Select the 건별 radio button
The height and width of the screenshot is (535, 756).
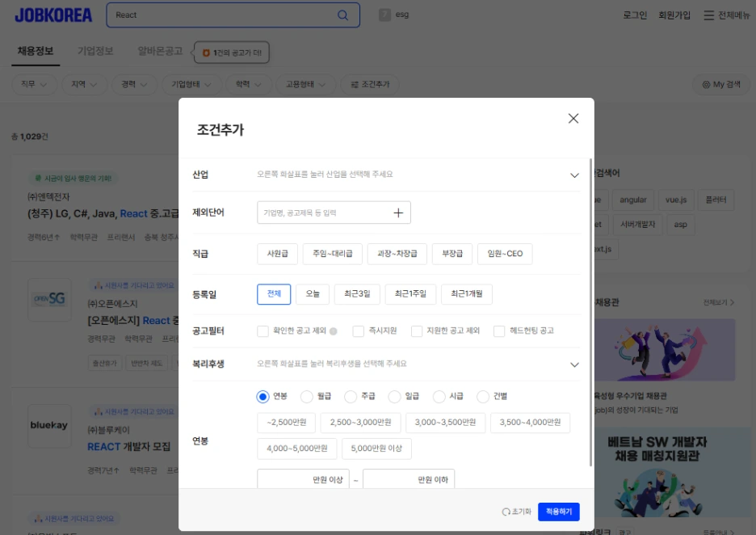[483, 397]
